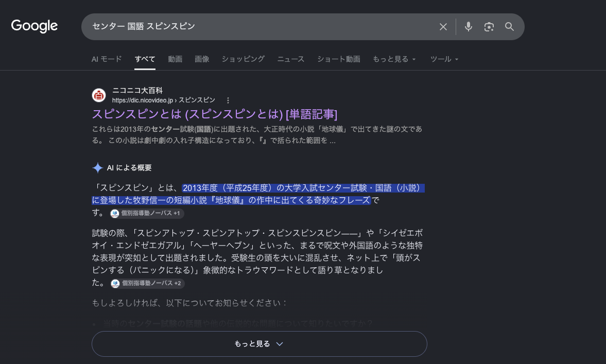Click inside the search field text センター 国語 スピンスピン
This screenshot has height=364, width=606.
point(143,26)
